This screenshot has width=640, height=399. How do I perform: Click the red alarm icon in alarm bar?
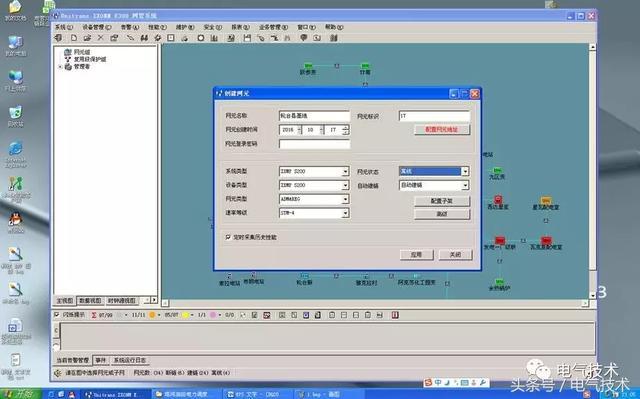pyautogui.click(x=395, y=315)
